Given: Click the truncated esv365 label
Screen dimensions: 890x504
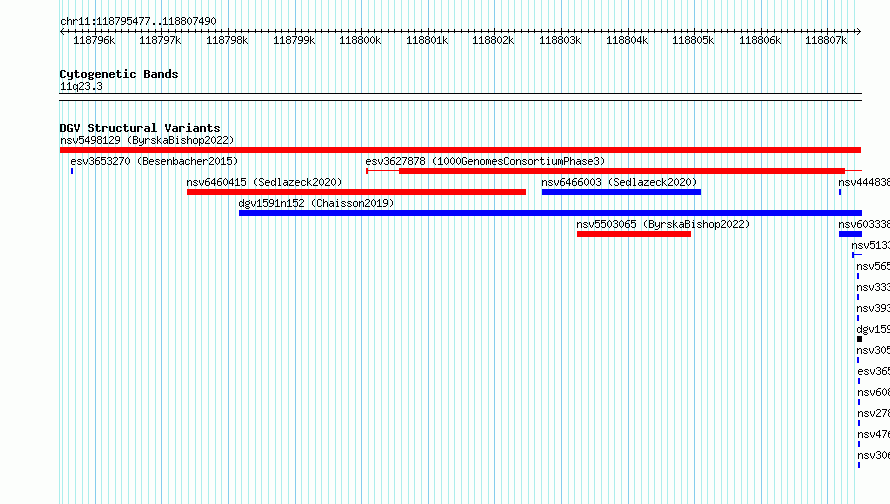Looking at the screenshot, I should pyautogui.click(x=874, y=371).
